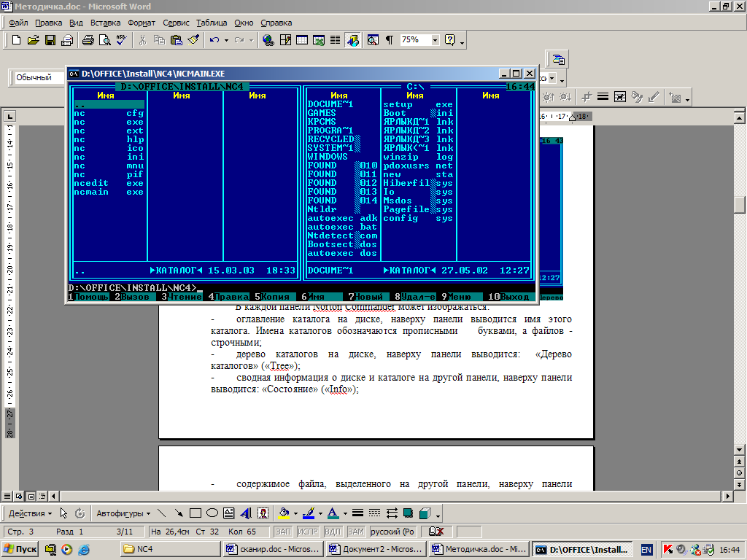Switch to Normal view button
The height and width of the screenshot is (560, 747).
click(x=7, y=496)
